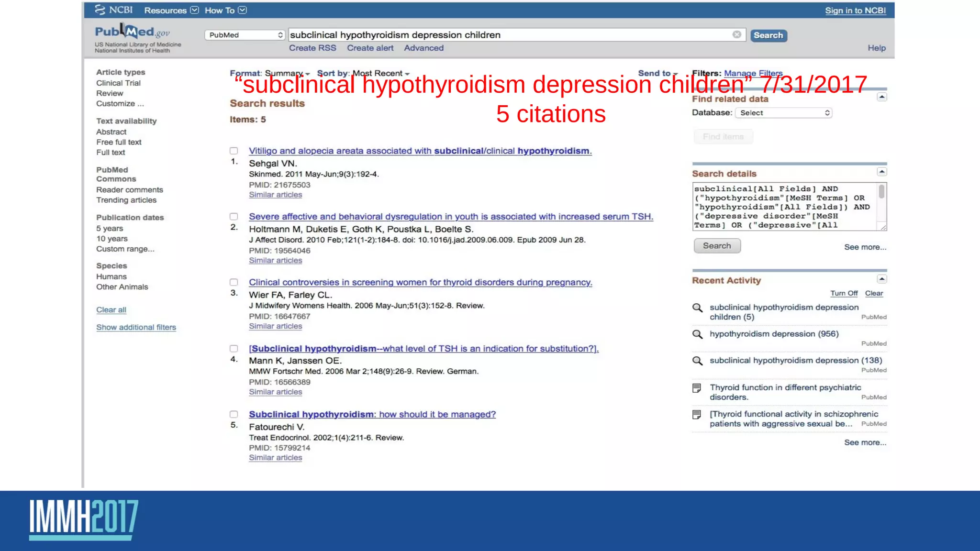Viewport: 980px width, 551px height.
Task: Click Manage Filters link
Action: coord(753,73)
